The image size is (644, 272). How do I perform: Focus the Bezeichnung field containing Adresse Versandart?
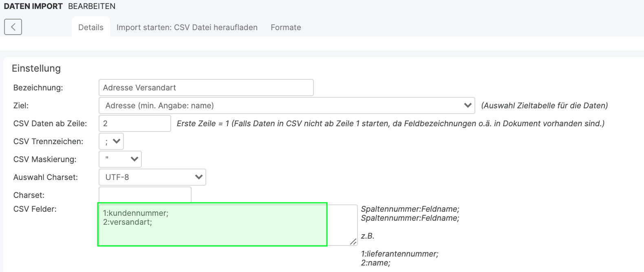click(x=206, y=88)
